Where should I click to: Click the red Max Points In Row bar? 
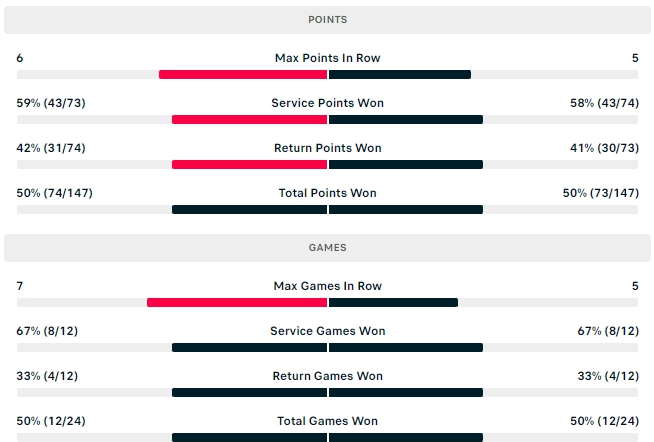tap(243, 75)
